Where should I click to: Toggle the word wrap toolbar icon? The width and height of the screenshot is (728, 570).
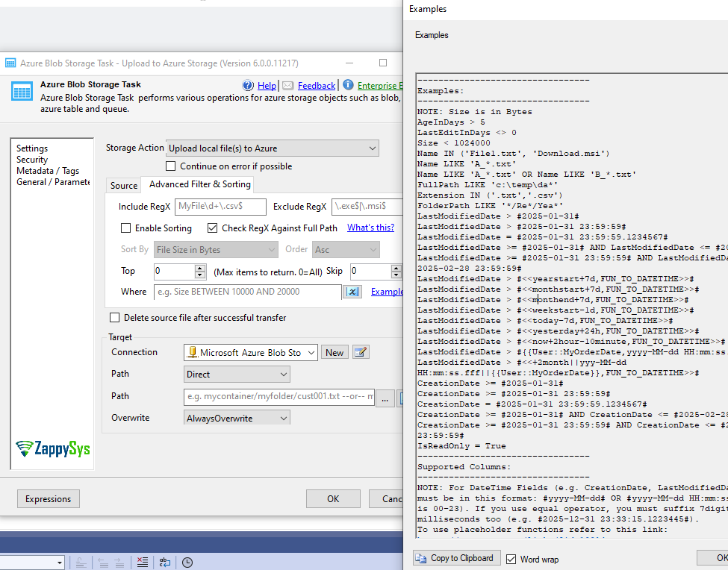click(x=165, y=563)
